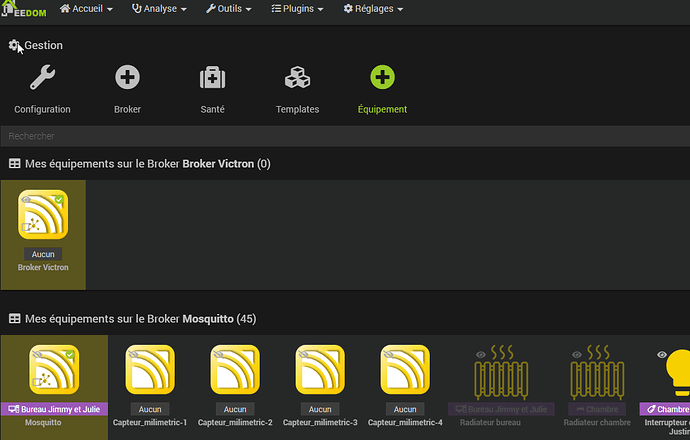Click the Jeedom logo
The height and width of the screenshot is (440, 690).
coord(23,9)
